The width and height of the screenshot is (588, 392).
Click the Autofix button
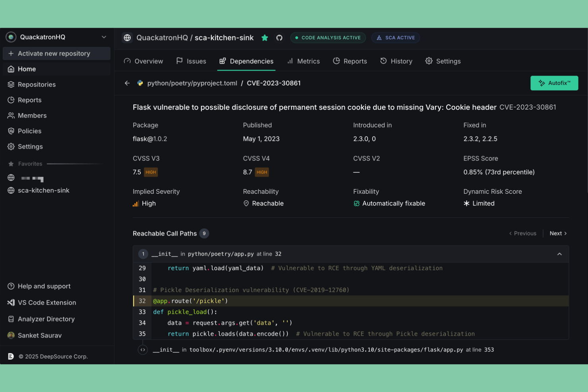(x=554, y=83)
